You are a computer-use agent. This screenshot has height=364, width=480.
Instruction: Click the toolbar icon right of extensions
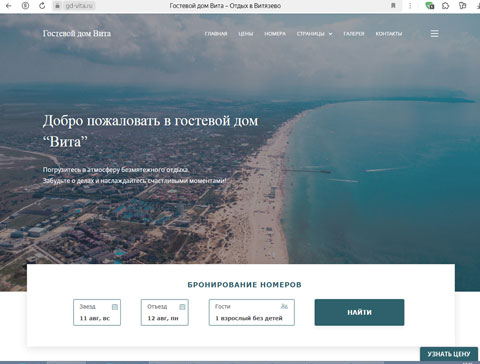pos(463,6)
